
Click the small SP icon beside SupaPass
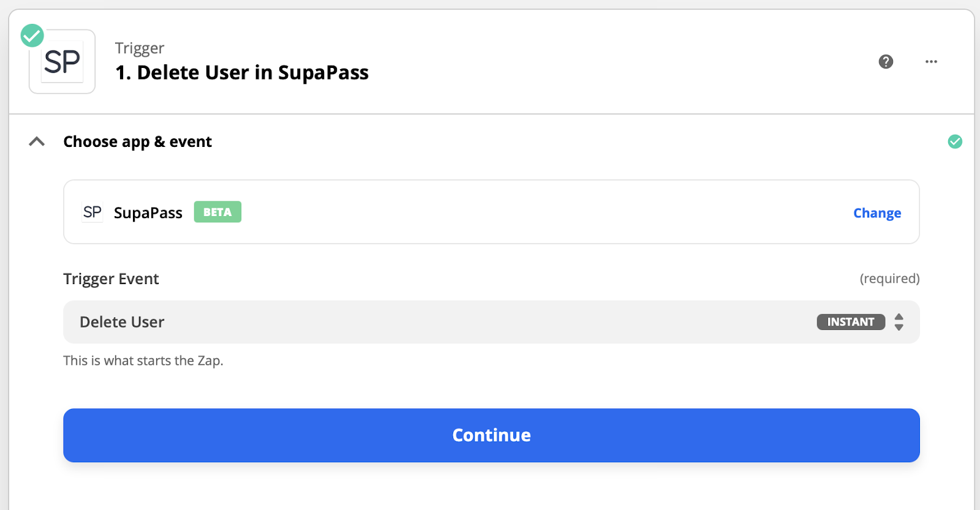(x=92, y=212)
